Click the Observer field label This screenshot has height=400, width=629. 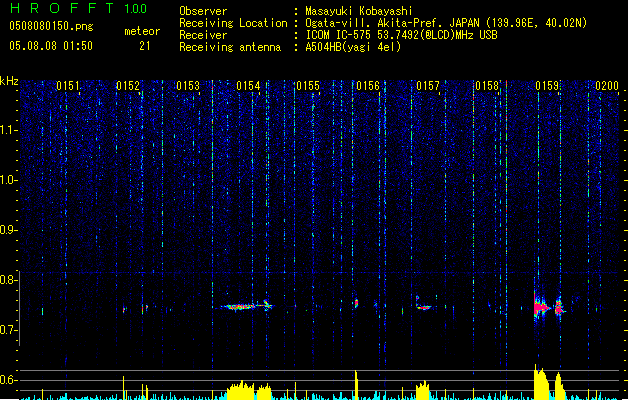[203, 11]
